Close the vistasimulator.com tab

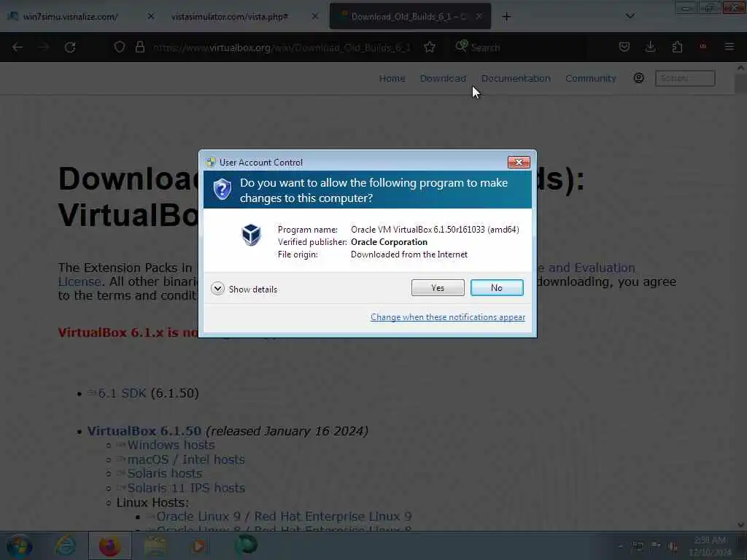[x=315, y=17]
